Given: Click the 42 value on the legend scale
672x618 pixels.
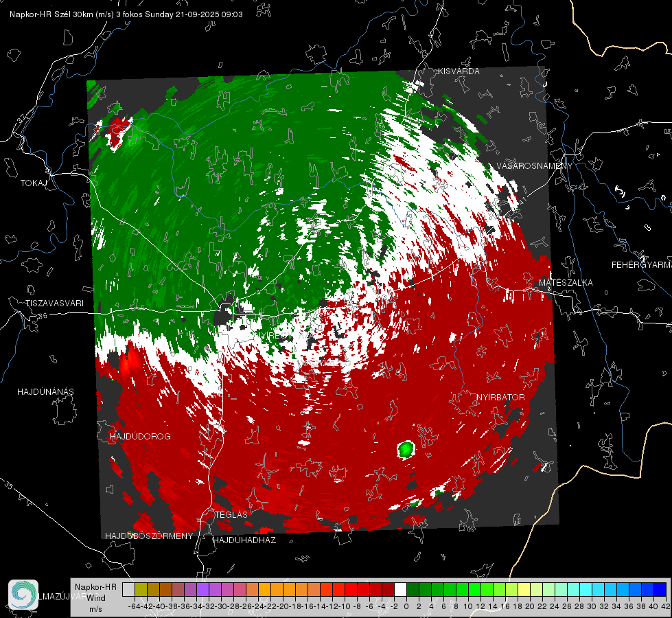Looking at the screenshot, I should [666, 606].
